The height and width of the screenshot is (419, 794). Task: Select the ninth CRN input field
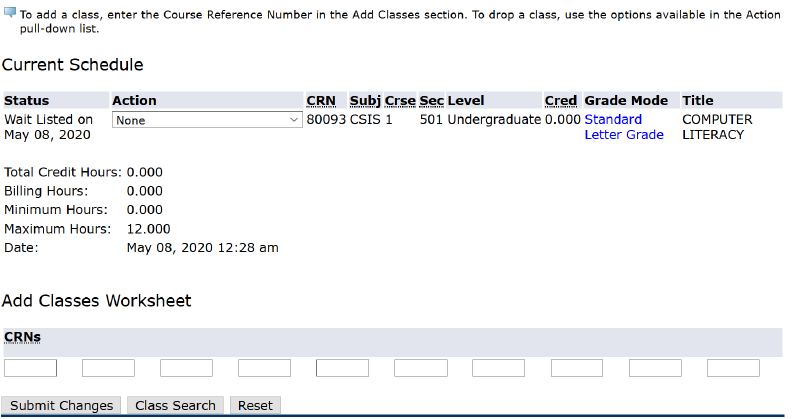[x=655, y=368]
